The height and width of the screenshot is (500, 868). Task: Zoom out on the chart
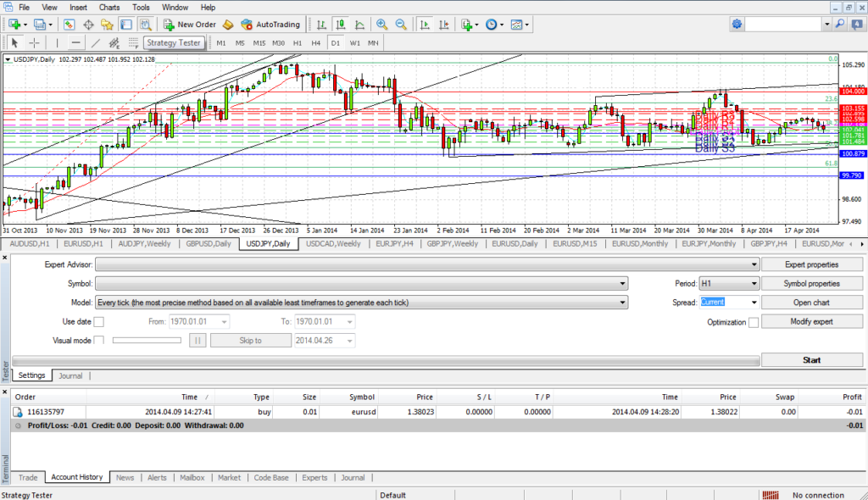point(401,25)
